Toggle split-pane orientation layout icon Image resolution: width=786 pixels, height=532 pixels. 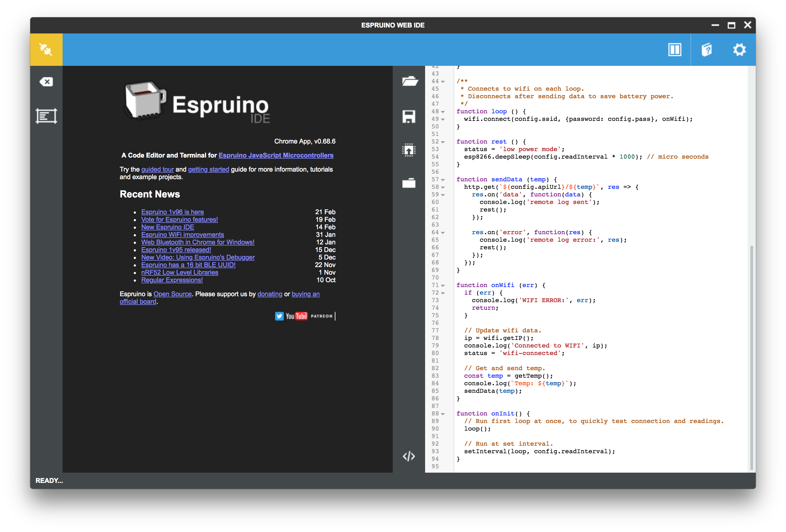[x=674, y=50]
